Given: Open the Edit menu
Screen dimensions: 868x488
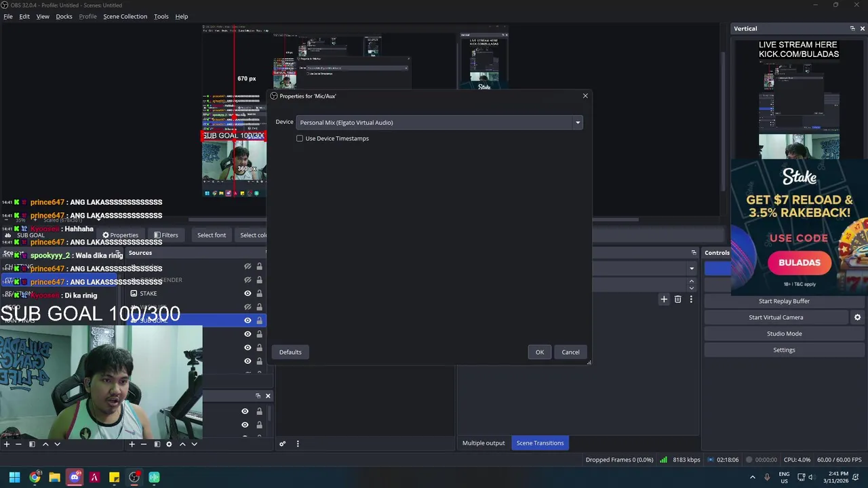Looking at the screenshot, I should pyautogui.click(x=24, y=16).
